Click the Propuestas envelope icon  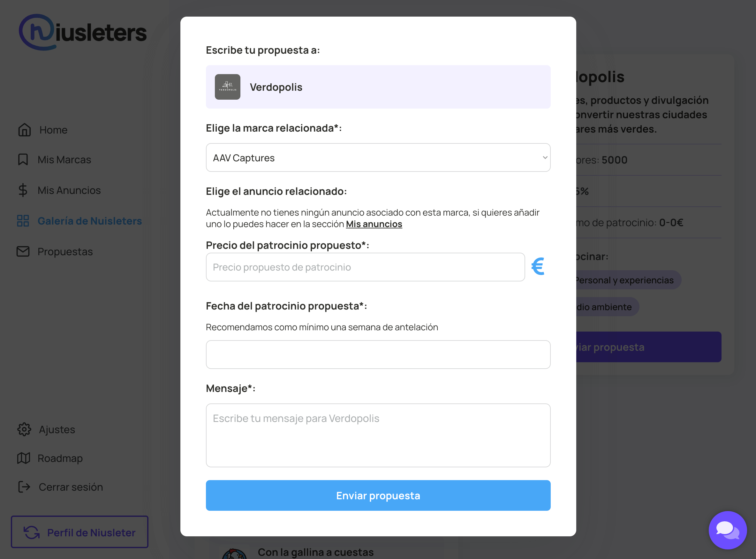23,251
